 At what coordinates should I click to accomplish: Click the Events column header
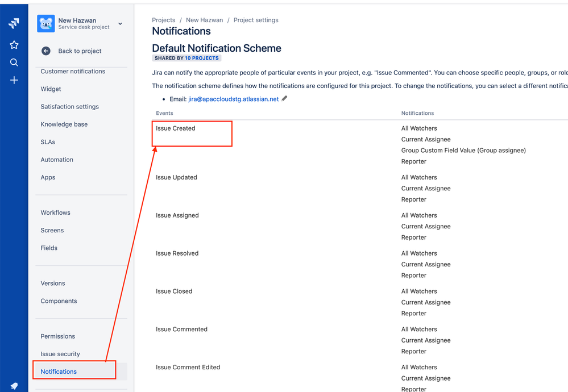(x=164, y=113)
